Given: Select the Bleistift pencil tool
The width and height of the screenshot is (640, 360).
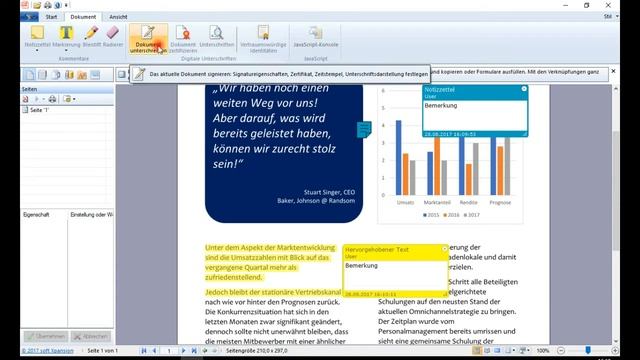Looking at the screenshot, I should pyautogui.click(x=91, y=37).
